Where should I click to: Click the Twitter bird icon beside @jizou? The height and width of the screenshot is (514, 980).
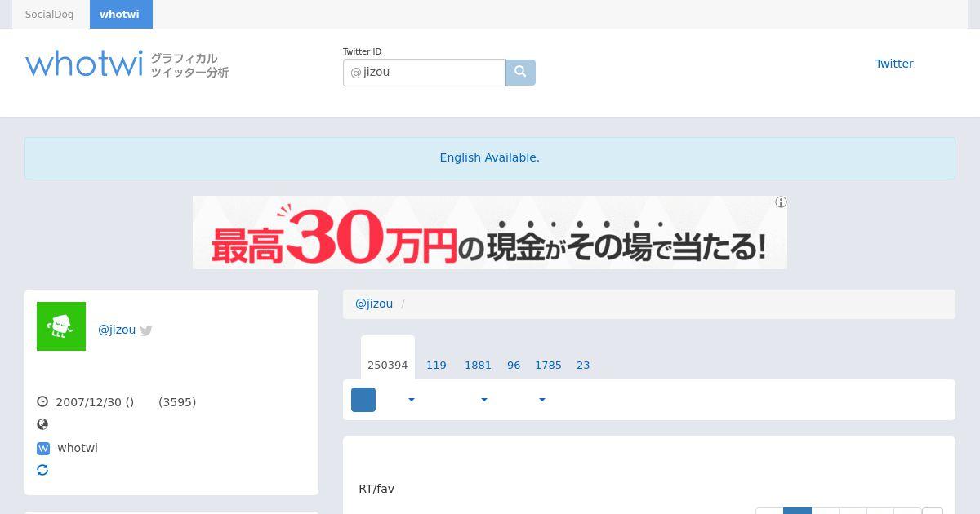[146, 330]
